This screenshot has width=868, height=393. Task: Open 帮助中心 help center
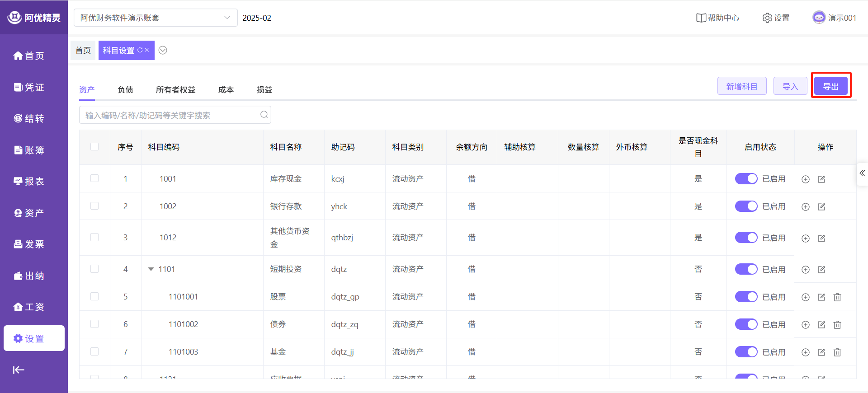717,18
